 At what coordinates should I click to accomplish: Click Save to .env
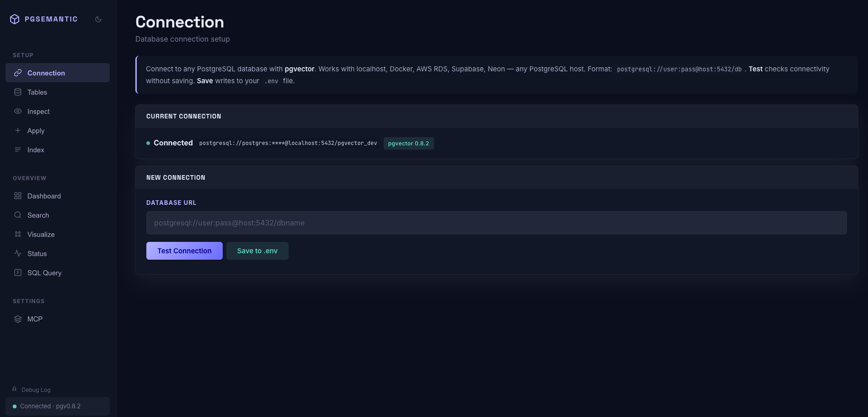[257, 251]
